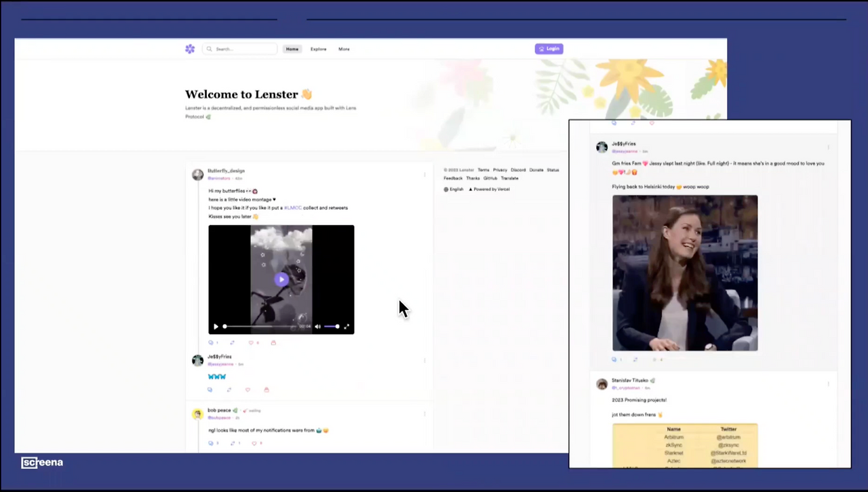The image size is (868, 492).
Task: Collect the Je$$yFries WWW post
Action: pos(267,390)
